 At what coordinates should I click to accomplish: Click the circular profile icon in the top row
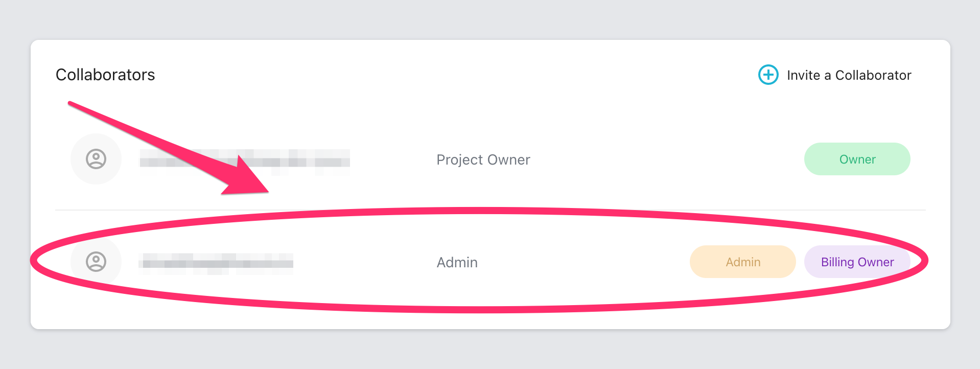pos(96,159)
